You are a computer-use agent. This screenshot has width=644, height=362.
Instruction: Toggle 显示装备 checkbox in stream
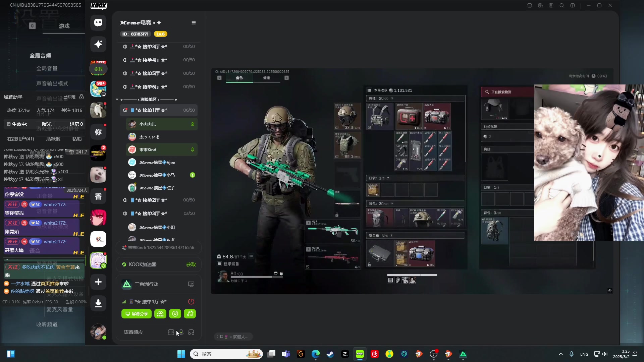tap(219, 264)
